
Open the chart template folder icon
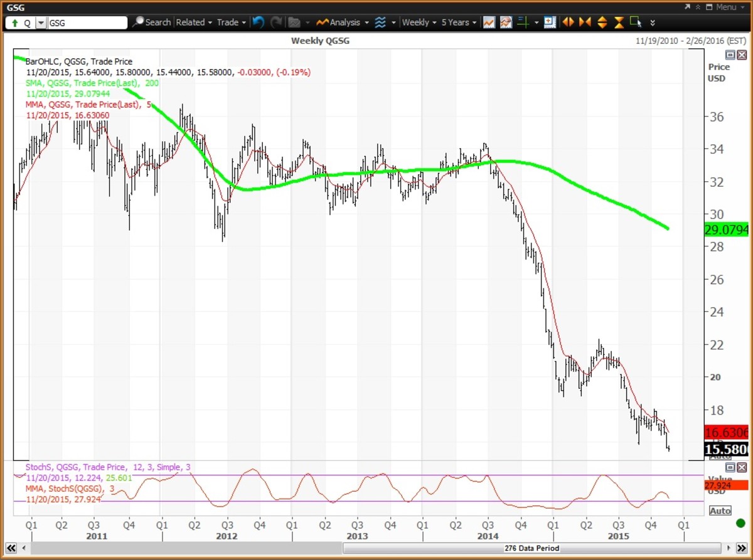click(x=294, y=22)
